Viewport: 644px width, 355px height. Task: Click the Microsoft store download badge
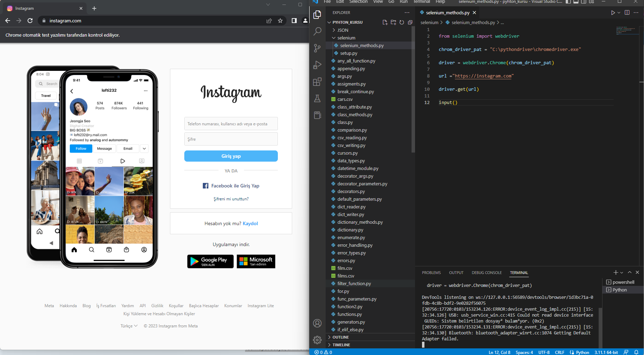[x=256, y=261]
